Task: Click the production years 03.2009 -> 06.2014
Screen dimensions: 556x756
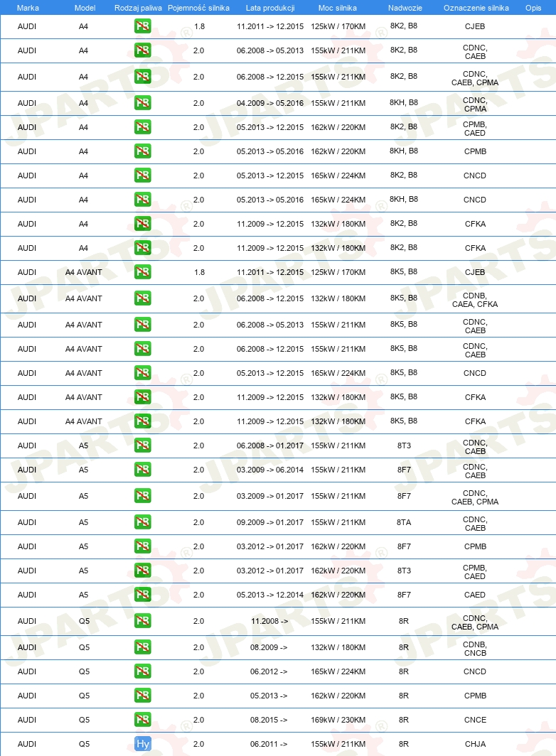Action: (x=269, y=470)
